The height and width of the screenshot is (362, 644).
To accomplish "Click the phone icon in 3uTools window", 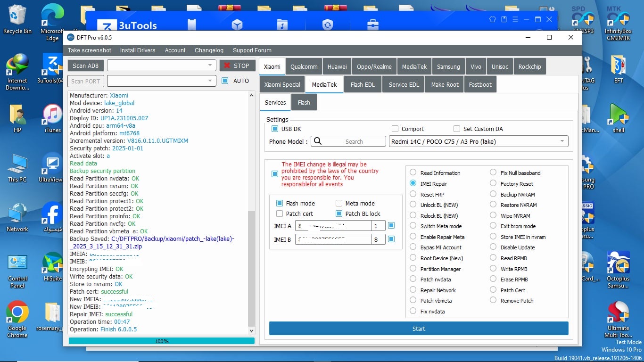I will click(x=192, y=25).
